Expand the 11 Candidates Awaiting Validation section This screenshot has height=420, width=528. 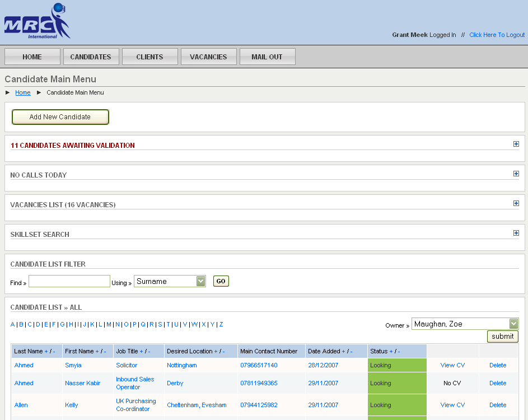pos(516,144)
